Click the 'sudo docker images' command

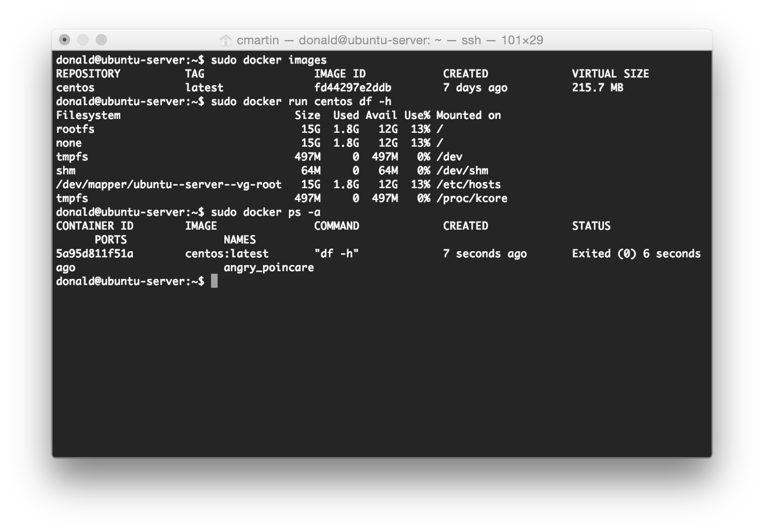[x=269, y=60]
